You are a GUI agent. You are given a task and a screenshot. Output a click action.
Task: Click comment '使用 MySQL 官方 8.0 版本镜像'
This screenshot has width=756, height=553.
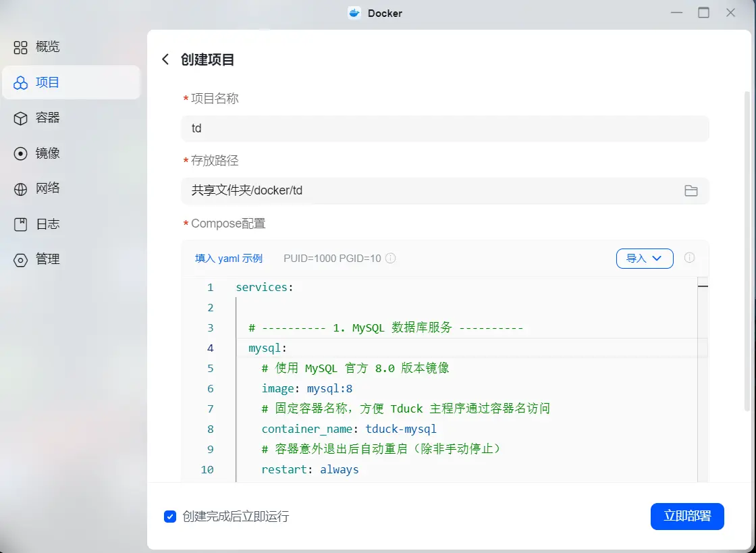pyautogui.click(x=355, y=369)
